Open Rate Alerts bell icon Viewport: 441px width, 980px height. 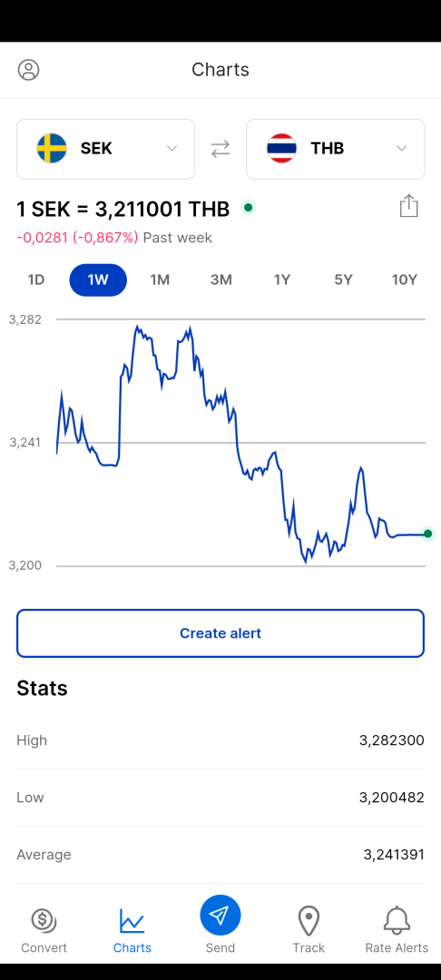click(397, 920)
